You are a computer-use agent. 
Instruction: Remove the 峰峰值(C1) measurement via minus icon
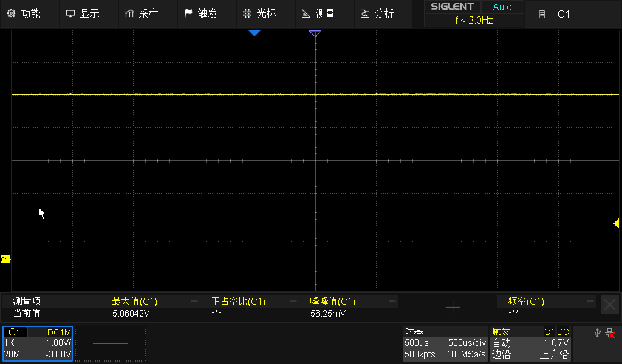[392, 301]
